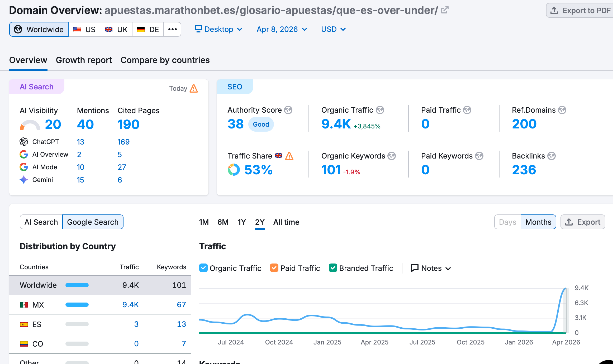Uncheck the Organic Traffic checkbox
The width and height of the screenshot is (613, 364).
pyautogui.click(x=203, y=268)
